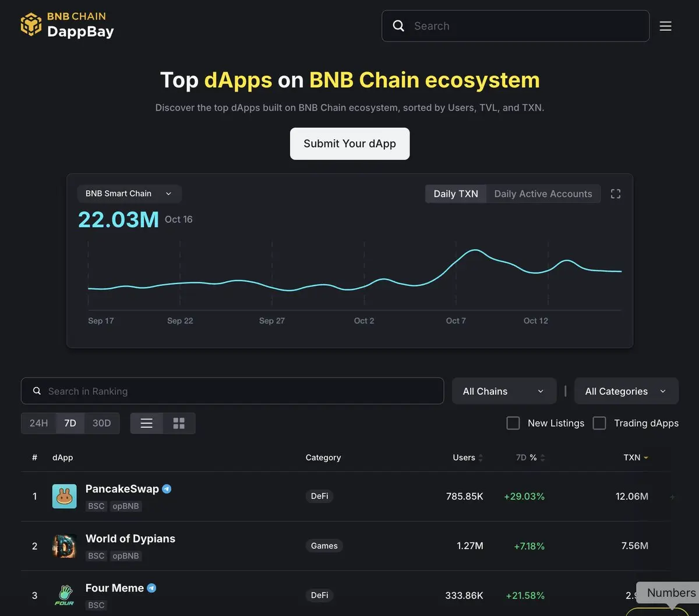Click the BSC tag under World of Dypians
The height and width of the screenshot is (616, 699).
pos(96,556)
